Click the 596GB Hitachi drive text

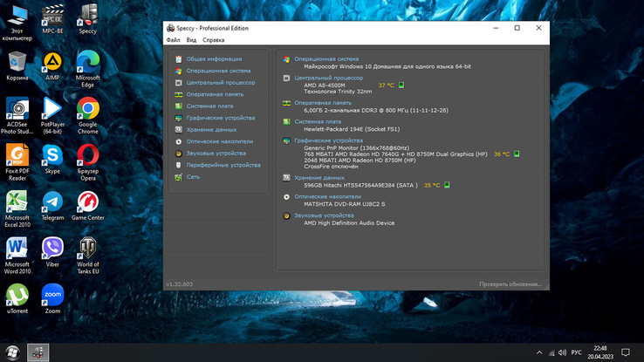pos(360,186)
